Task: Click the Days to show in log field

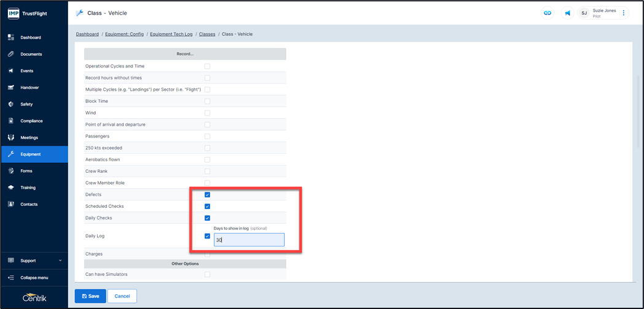Action: click(249, 240)
